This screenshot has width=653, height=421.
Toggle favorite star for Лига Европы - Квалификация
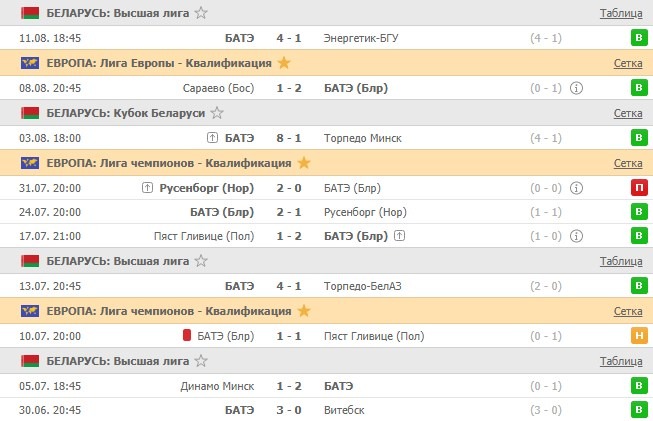coord(284,63)
